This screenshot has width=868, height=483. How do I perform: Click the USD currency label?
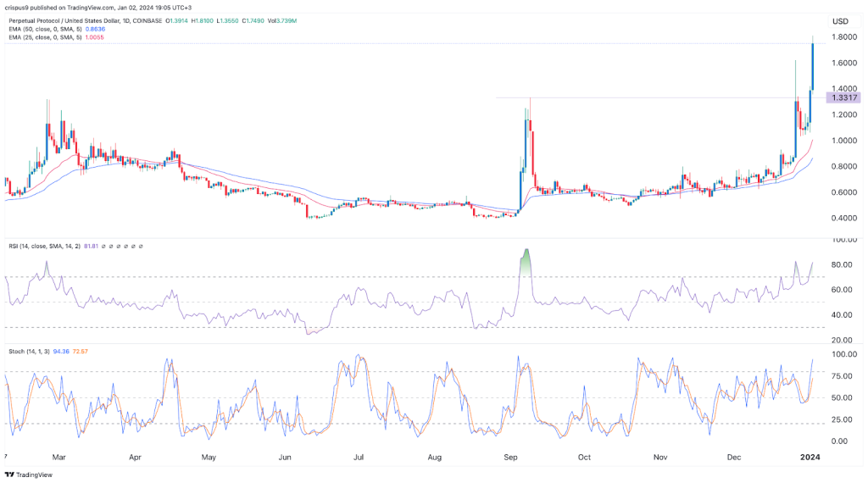coord(840,21)
